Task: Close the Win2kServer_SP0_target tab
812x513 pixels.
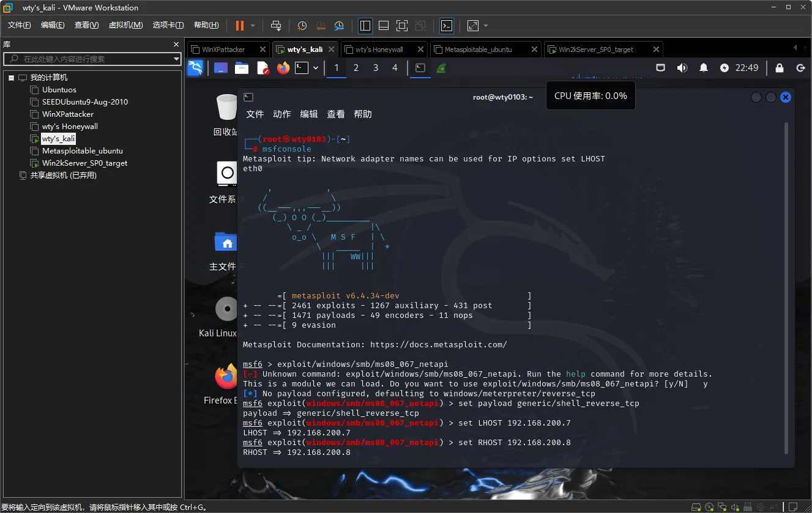Action: click(656, 50)
